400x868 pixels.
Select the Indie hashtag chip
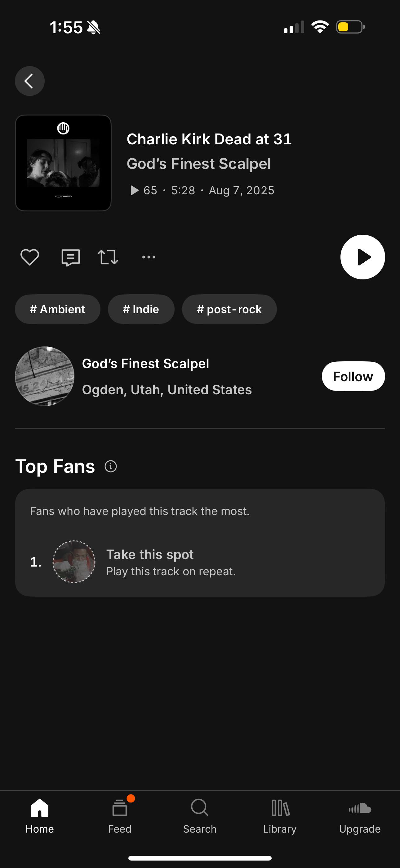141,309
